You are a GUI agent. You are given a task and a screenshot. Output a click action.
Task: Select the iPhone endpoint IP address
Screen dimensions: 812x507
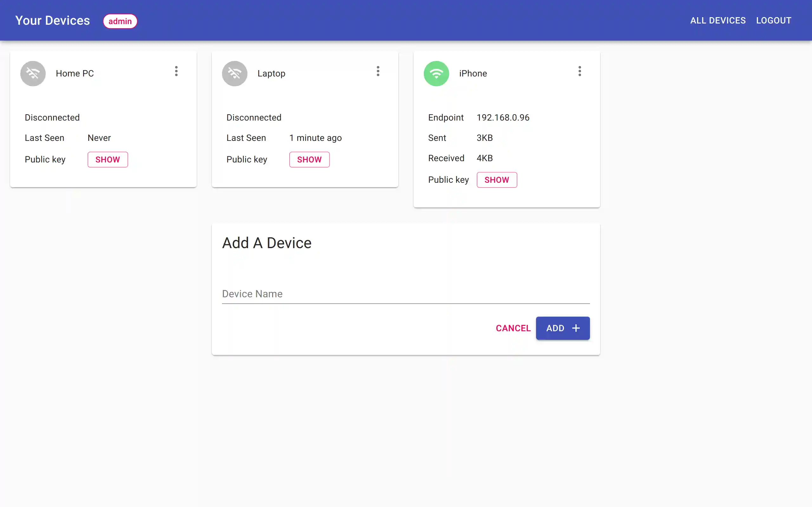point(503,118)
